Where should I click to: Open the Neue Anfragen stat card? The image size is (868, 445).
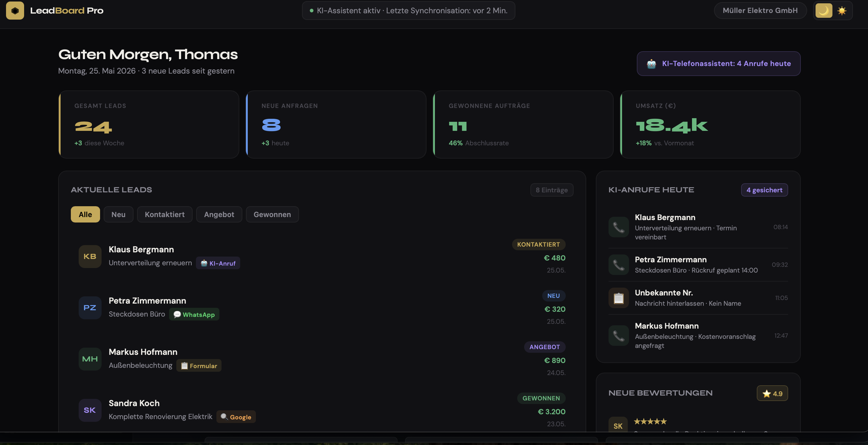(336, 125)
